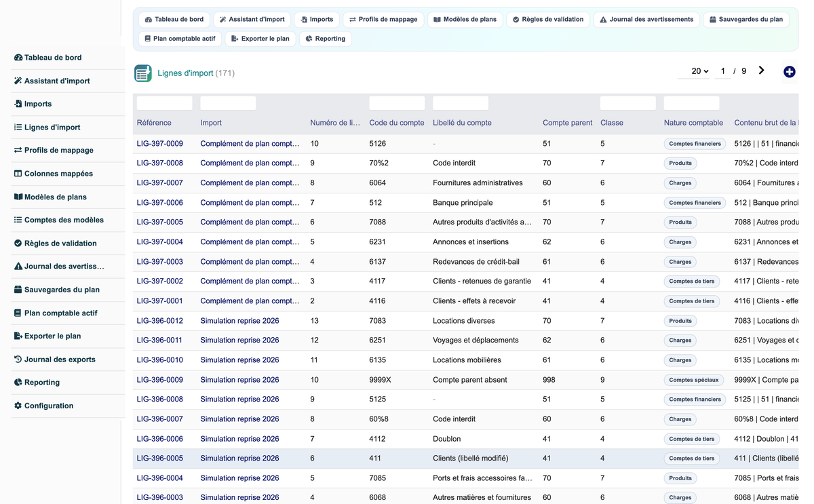Sort by Code du compte column header
This screenshot has height=504, width=814.
(397, 123)
